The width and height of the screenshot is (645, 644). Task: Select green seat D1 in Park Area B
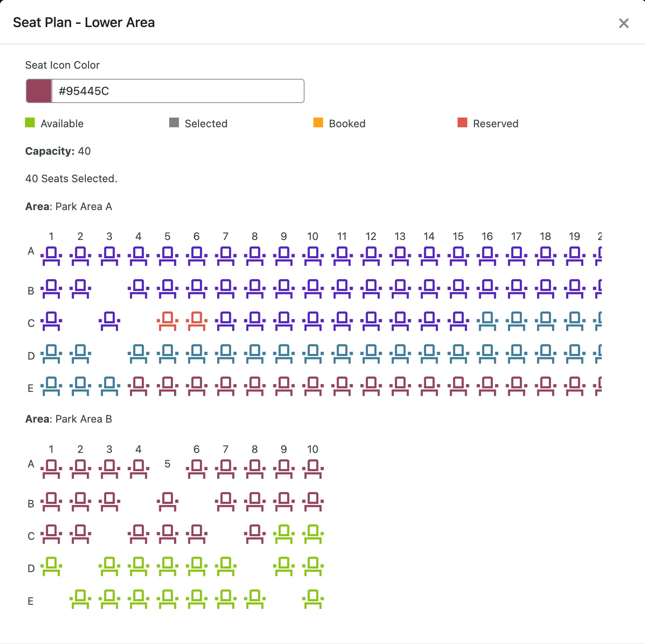click(x=51, y=566)
